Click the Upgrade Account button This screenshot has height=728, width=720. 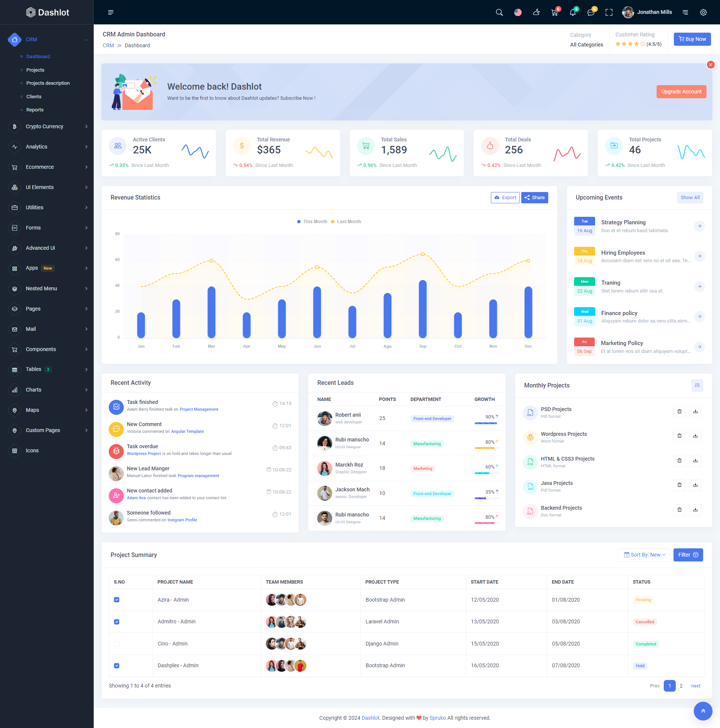coord(681,92)
